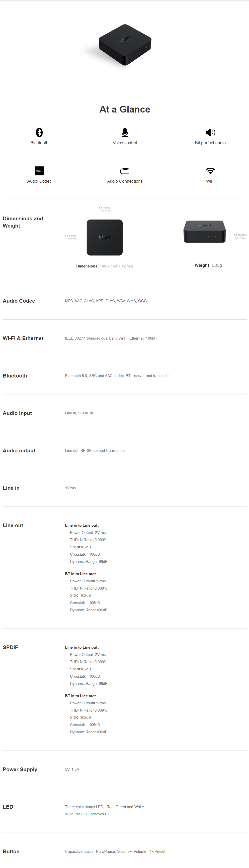
Task: Click the Power Supply section heading
Action: click(x=20, y=769)
